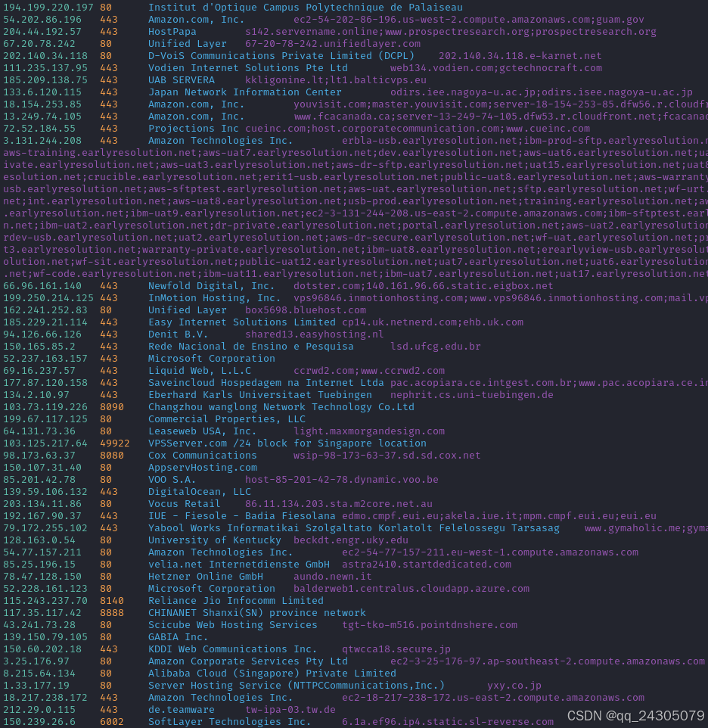Click Microsoft Corporation on 52.228.161.132 row
This screenshot has height=728, width=708.
click(212, 587)
